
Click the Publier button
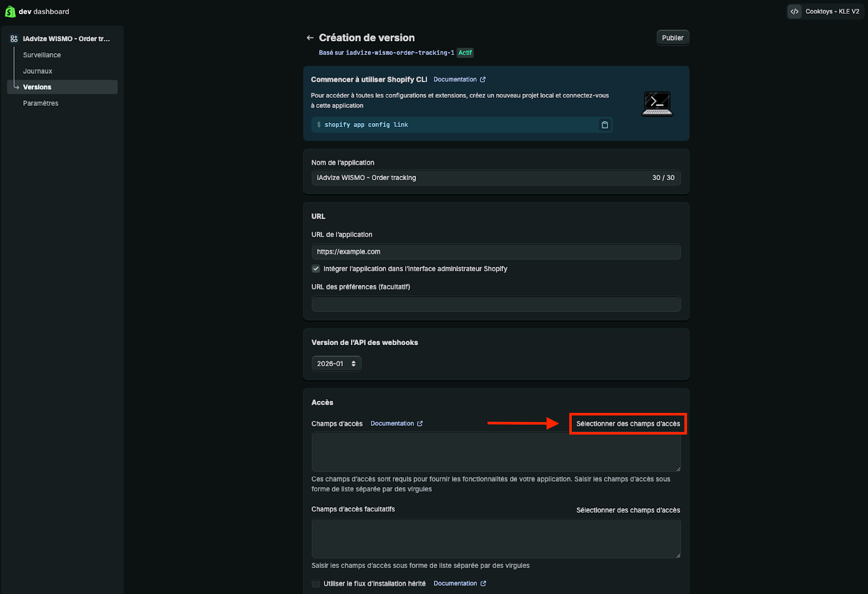[672, 38]
